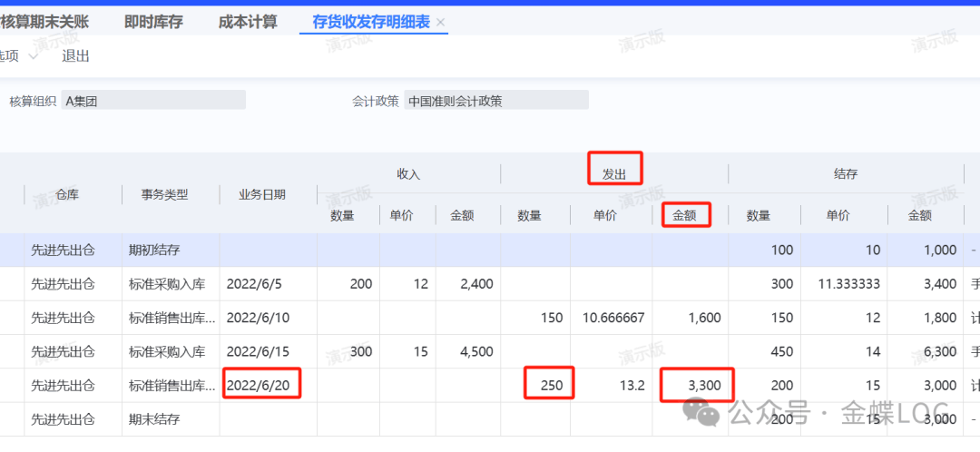980x452 pixels.
Task: Click the 金额 header under 发出
Action: point(685,215)
